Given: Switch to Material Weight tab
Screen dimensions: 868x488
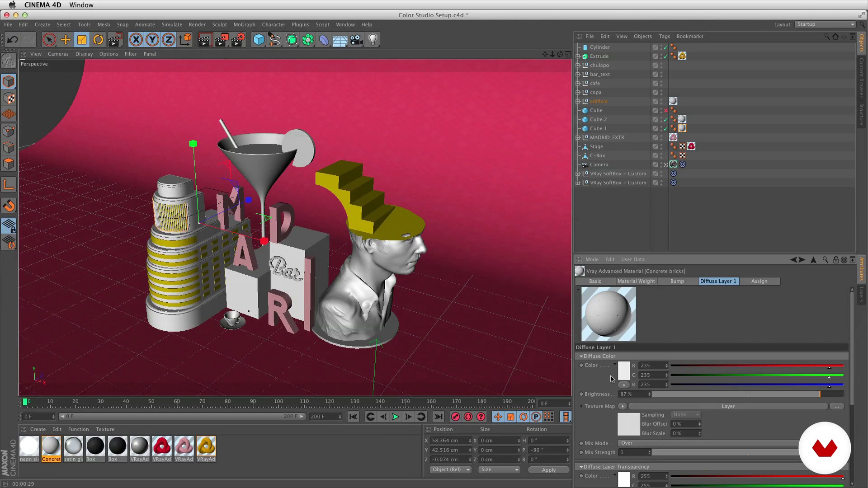Looking at the screenshot, I should click(636, 281).
